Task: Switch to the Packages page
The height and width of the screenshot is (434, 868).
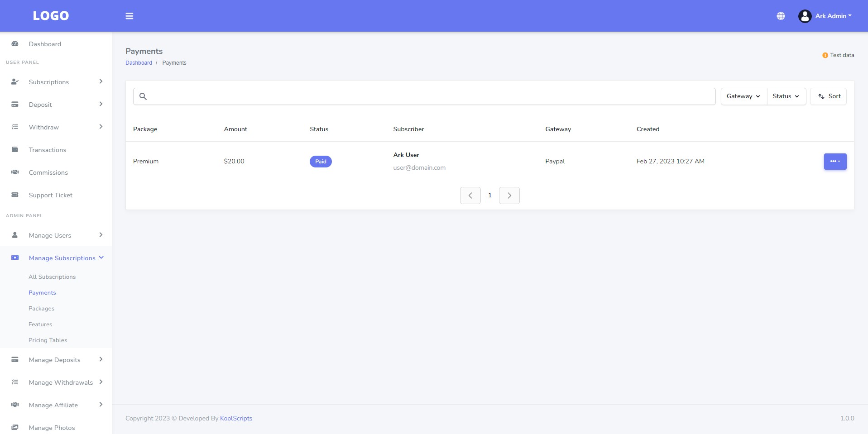Action: click(x=41, y=308)
